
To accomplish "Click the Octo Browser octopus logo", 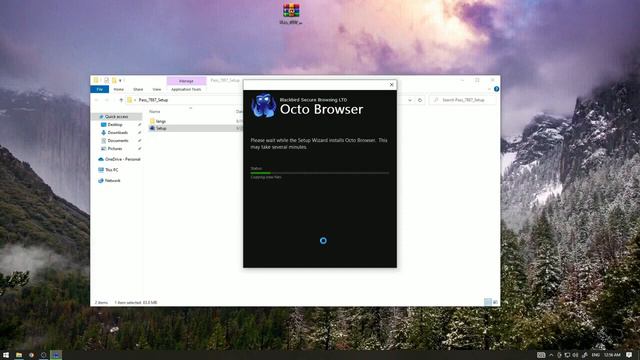I will (263, 106).
